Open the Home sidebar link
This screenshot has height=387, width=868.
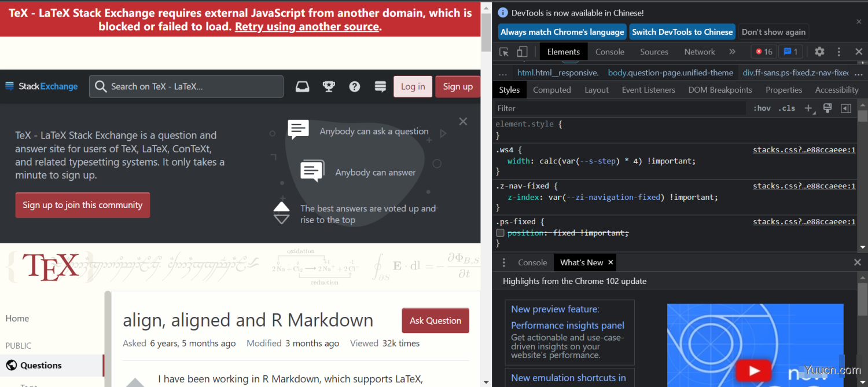17,318
